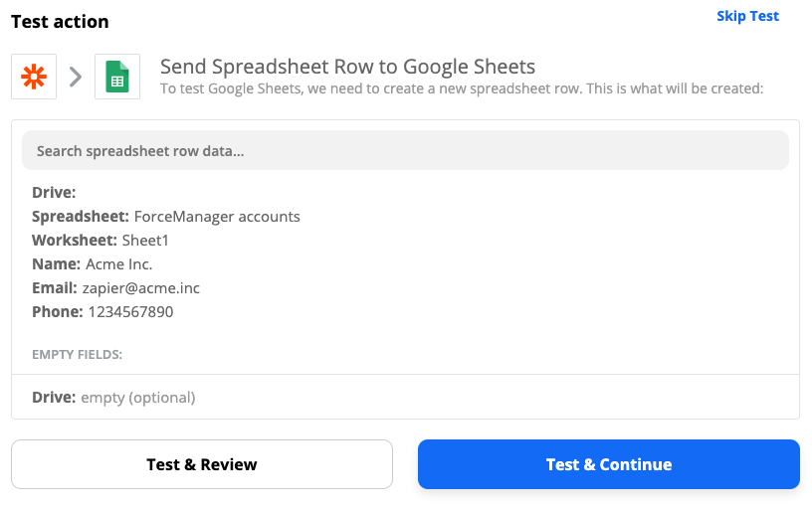Run the Test & Review button
Screen dimensions: 812x511
click(x=202, y=464)
